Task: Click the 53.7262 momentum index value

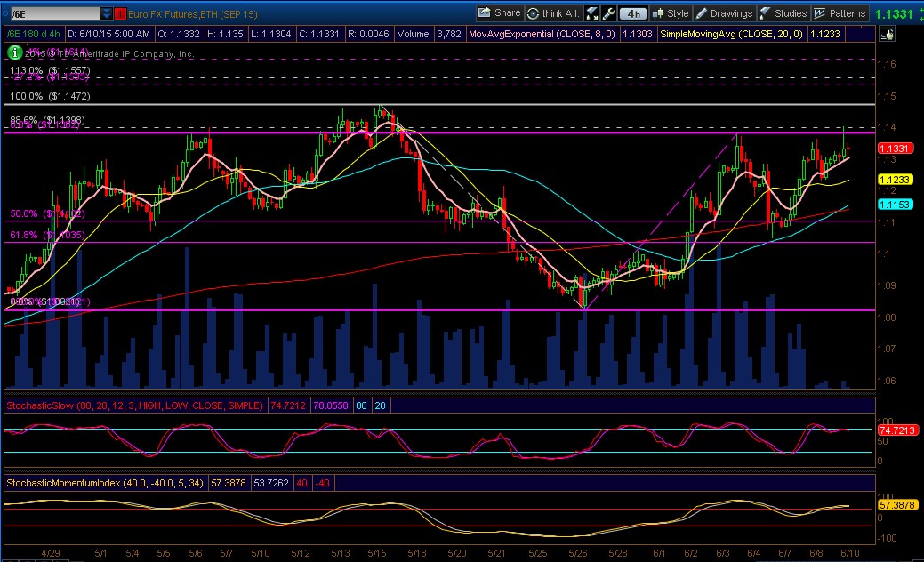Action: point(271,483)
